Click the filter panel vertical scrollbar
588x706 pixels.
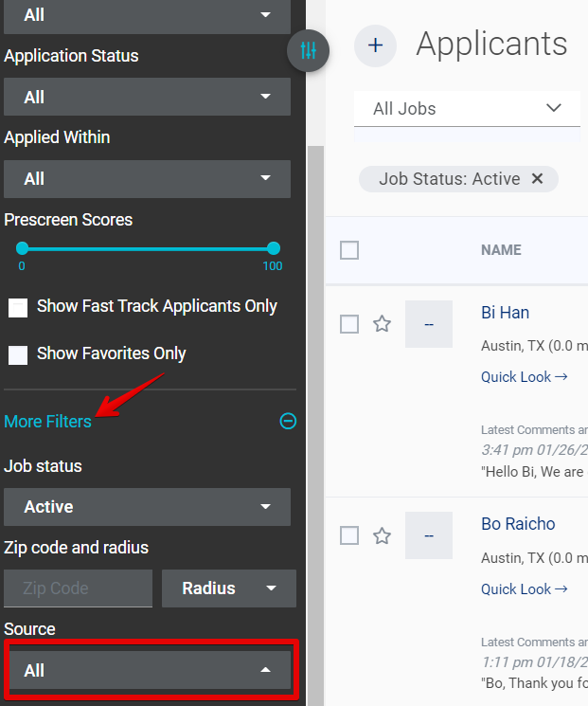point(316,425)
